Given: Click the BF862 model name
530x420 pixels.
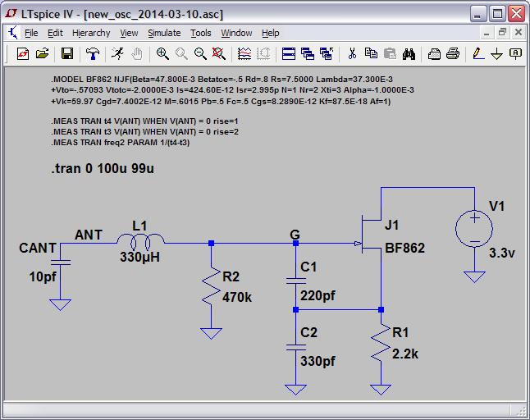Looking at the screenshot, I should point(404,248).
